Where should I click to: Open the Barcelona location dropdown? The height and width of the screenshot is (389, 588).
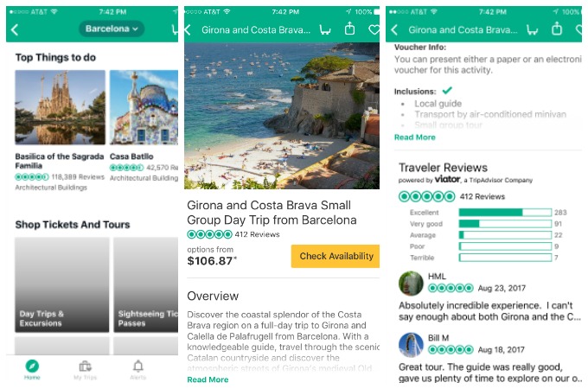point(112,29)
